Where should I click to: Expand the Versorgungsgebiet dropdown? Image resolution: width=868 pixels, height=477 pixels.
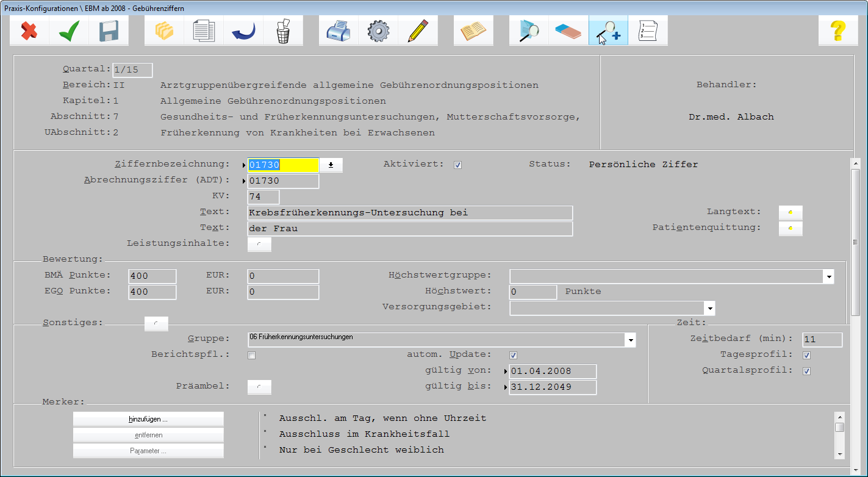709,308
